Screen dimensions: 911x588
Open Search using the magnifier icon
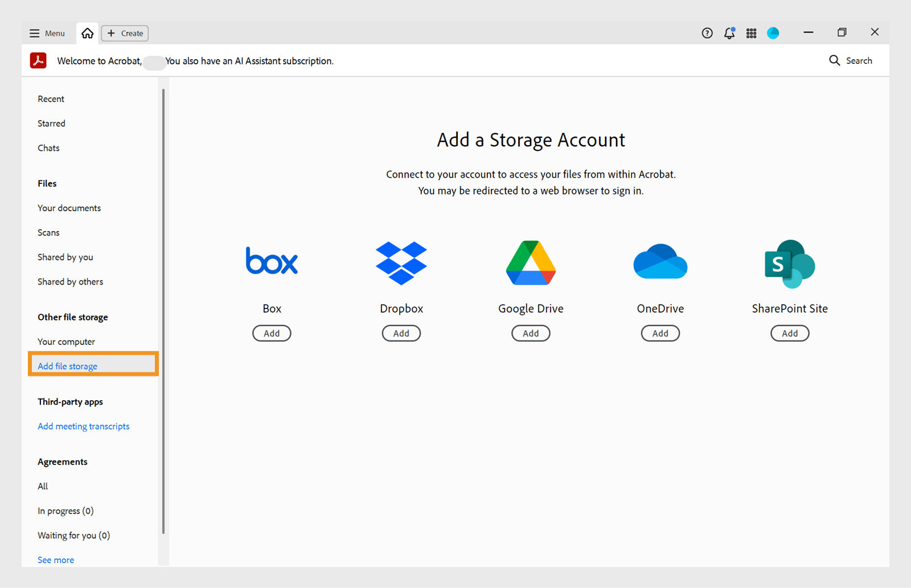point(835,60)
